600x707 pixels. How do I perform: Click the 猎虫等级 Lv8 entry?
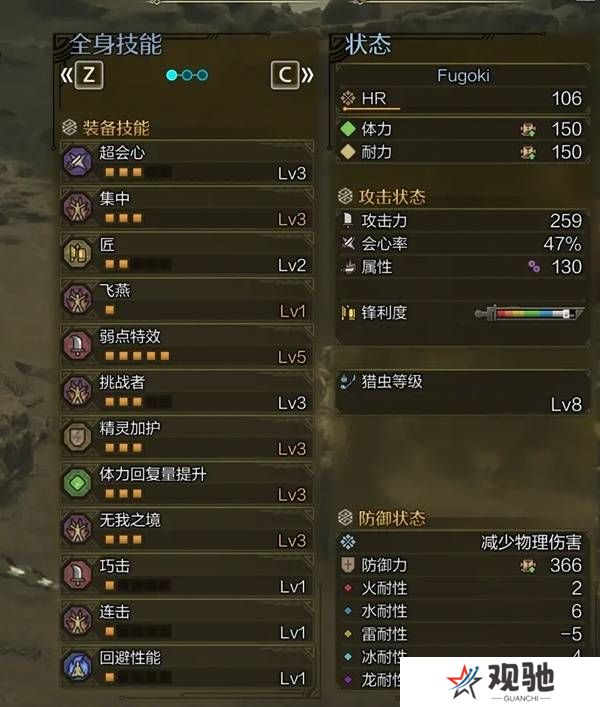coord(463,393)
